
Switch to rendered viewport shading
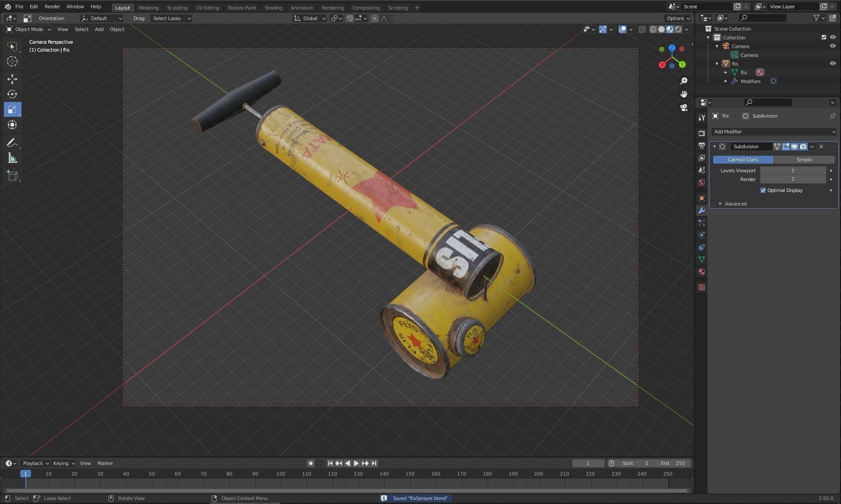tap(678, 29)
